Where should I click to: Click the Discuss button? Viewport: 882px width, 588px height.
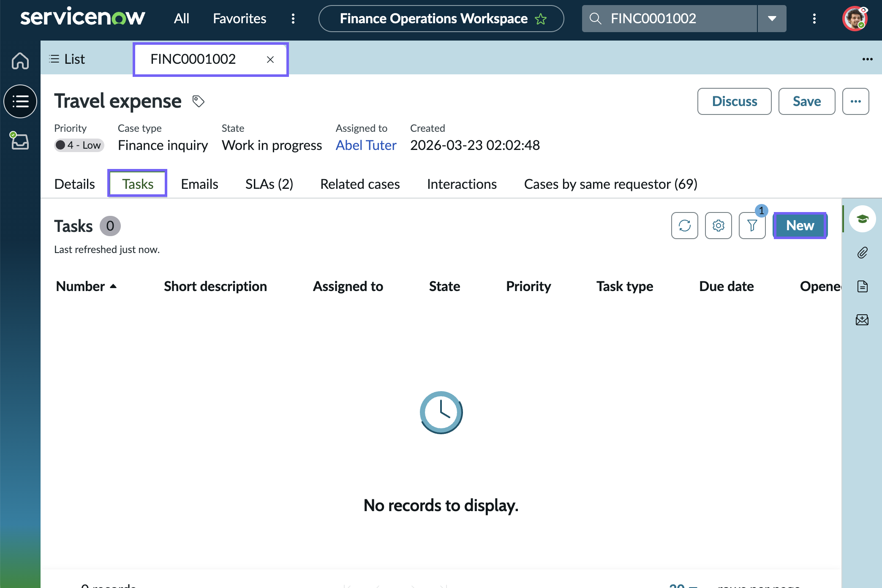[x=735, y=101]
